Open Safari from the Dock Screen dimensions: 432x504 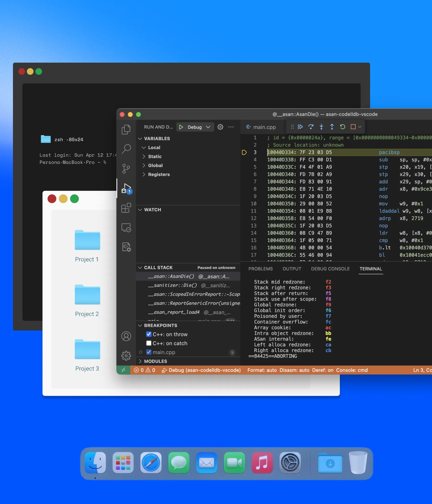(x=151, y=463)
